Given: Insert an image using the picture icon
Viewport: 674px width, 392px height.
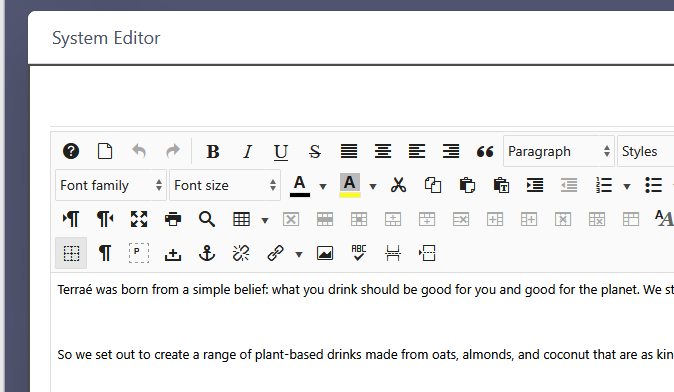Looking at the screenshot, I should tap(325, 254).
